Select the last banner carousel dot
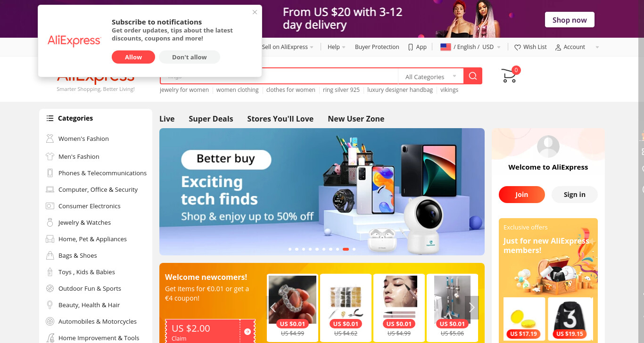The height and width of the screenshot is (343, 644). (354, 249)
